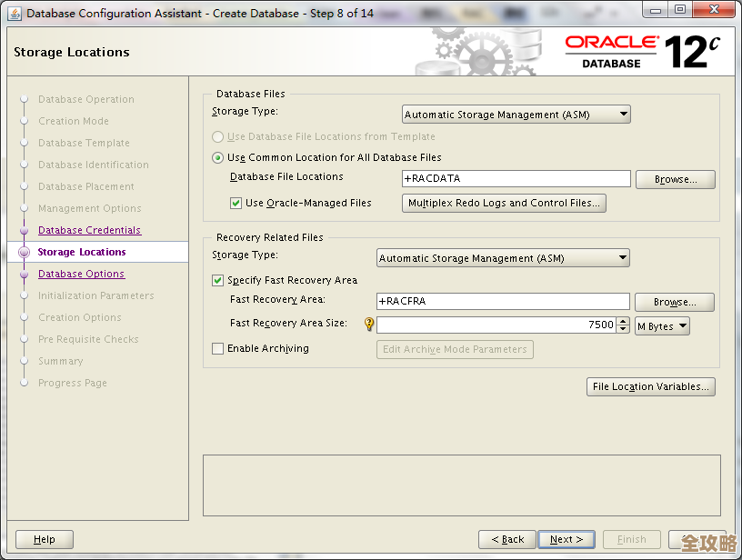Screen dimensions: 742x560
Task: Enable the Enable Archiving checkbox
Action: point(216,348)
